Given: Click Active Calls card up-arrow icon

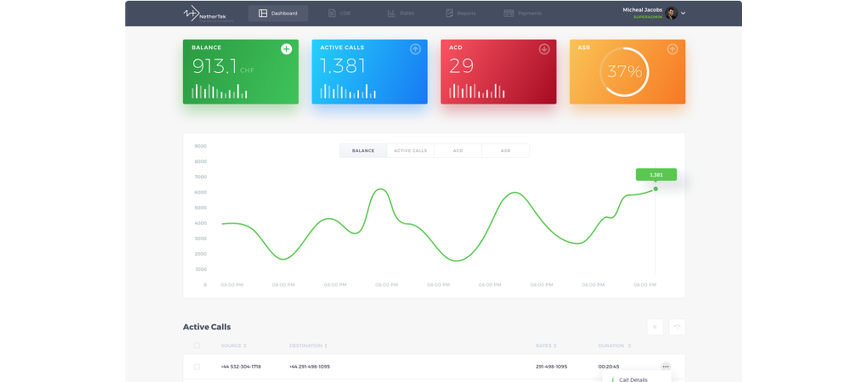Looking at the screenshot, I should pyautogui.click(x=415, y=49).
